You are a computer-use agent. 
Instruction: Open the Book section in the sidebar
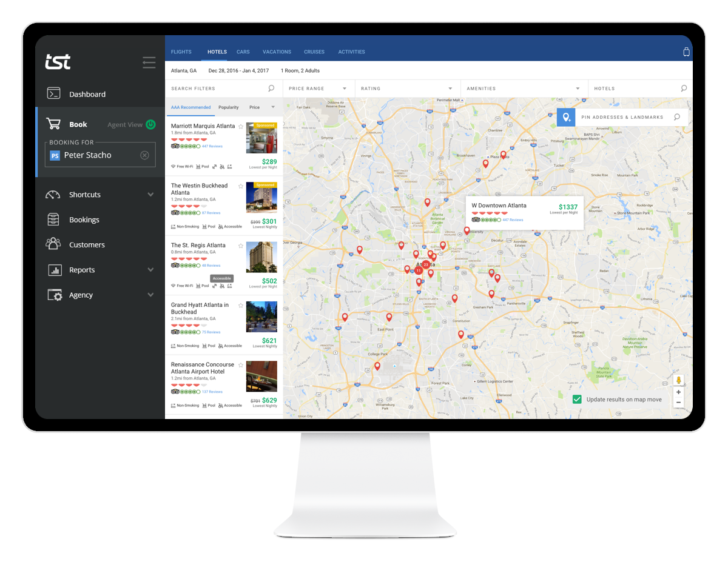pos(78,124)
